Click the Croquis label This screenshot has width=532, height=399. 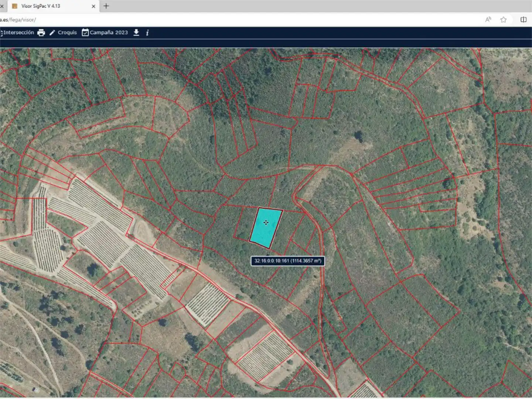(x=67, y=33)
